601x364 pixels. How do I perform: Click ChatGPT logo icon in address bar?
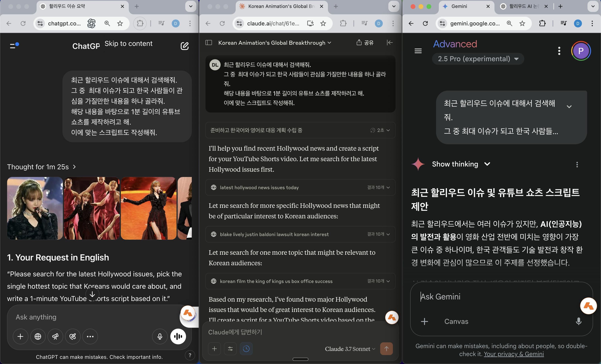pyautogui.click(x=91, y=23)
